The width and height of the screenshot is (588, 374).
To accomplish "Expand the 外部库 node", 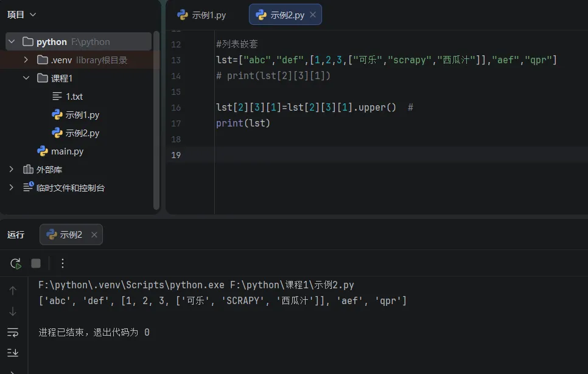I will point(11,170).
